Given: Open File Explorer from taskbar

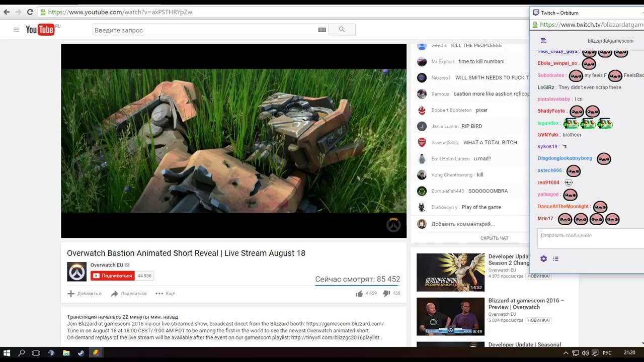Looking at the screenshot, I should click(66, 353).
